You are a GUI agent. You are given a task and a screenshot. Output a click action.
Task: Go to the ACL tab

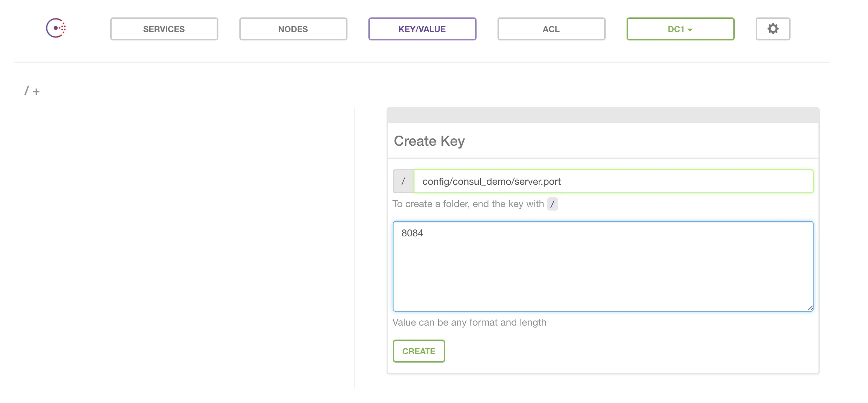click(551, 29)
